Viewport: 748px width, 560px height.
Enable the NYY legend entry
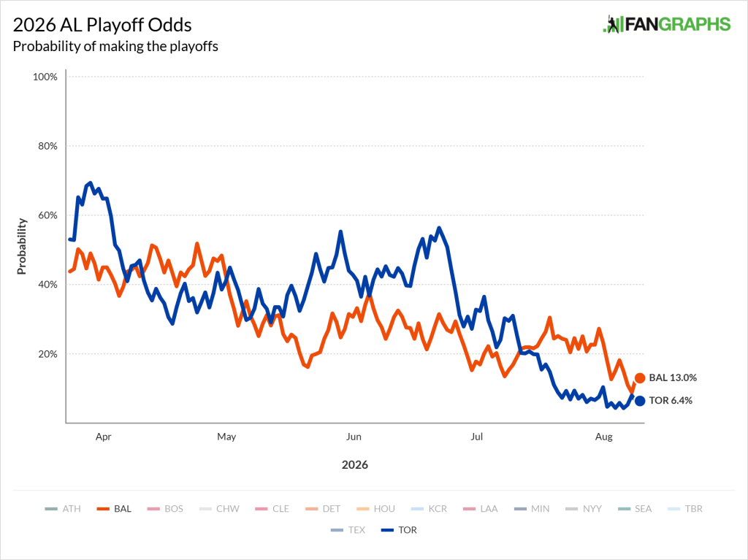tap(584, 509)
